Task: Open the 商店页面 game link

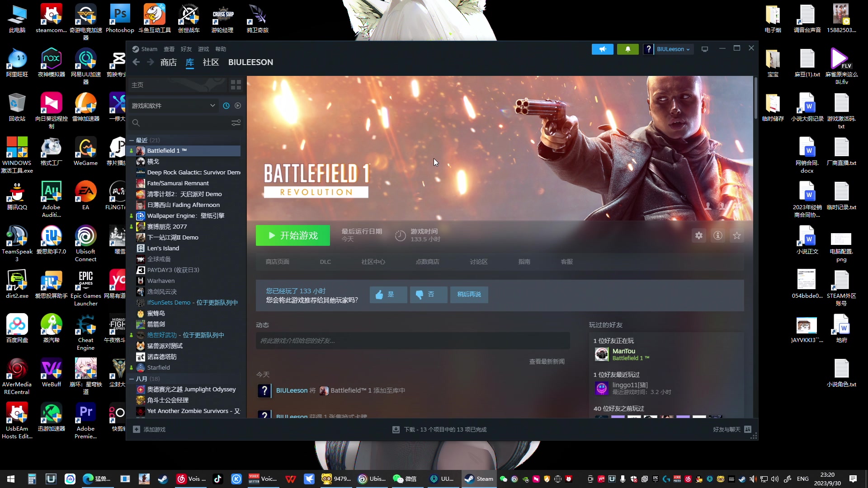Action: click(278, 262)
